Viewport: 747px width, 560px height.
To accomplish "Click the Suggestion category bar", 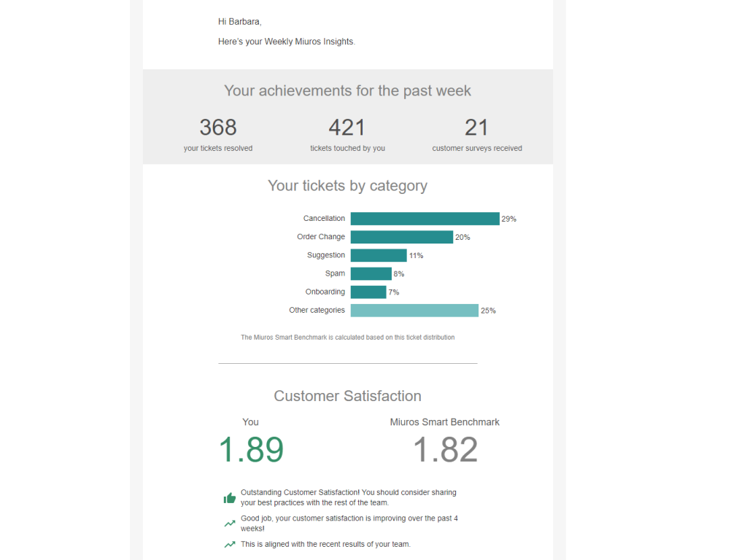I will 379,255.
